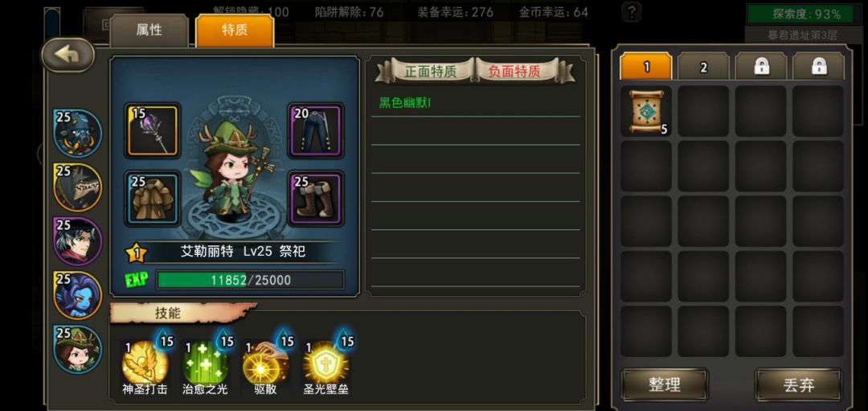
Task: Show 负面特质 negative traits
Action: pos(514,71)
